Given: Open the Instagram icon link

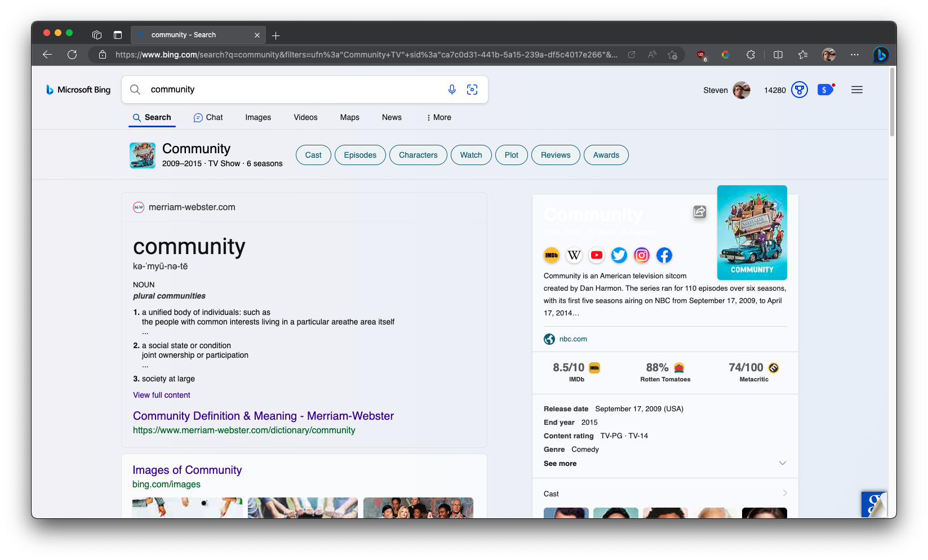Looking at the screenshot, I should pyautogui.click(x=642, y=255).
